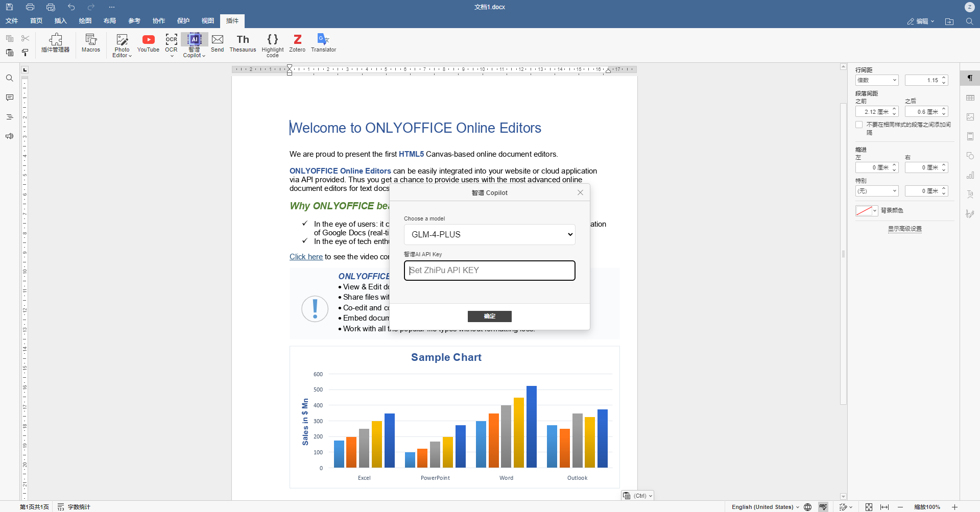Increase the 之前 2.12 厘米 spacing stepper
Image resolution: width=980 pixels, height=512 pixels.
[x=894, y=109]
